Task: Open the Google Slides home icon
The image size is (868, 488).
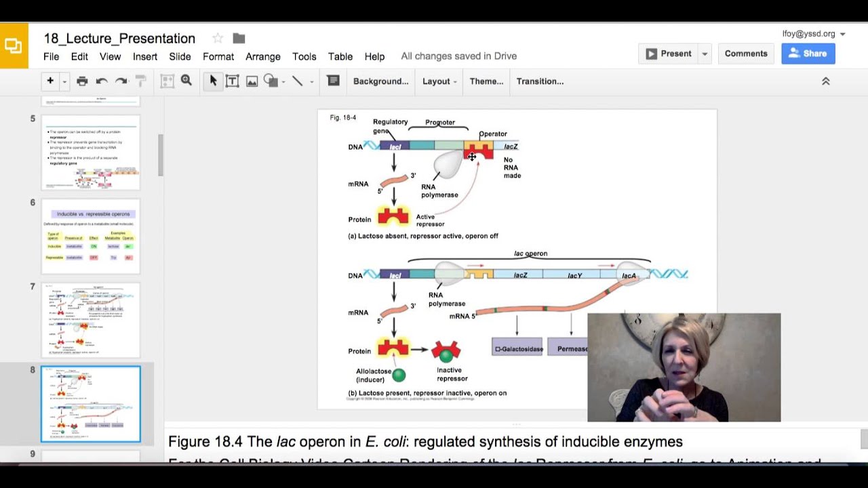Action: (x=14, y=46)
